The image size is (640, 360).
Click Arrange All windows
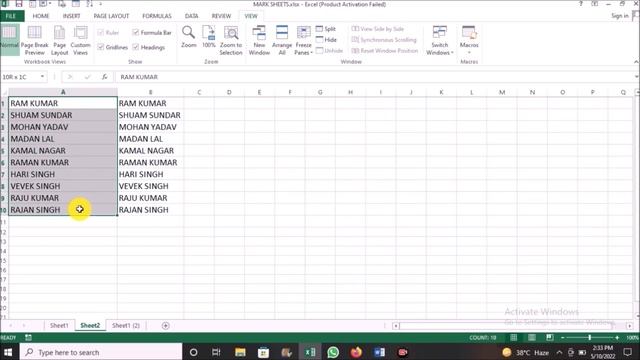click(282, 40)
